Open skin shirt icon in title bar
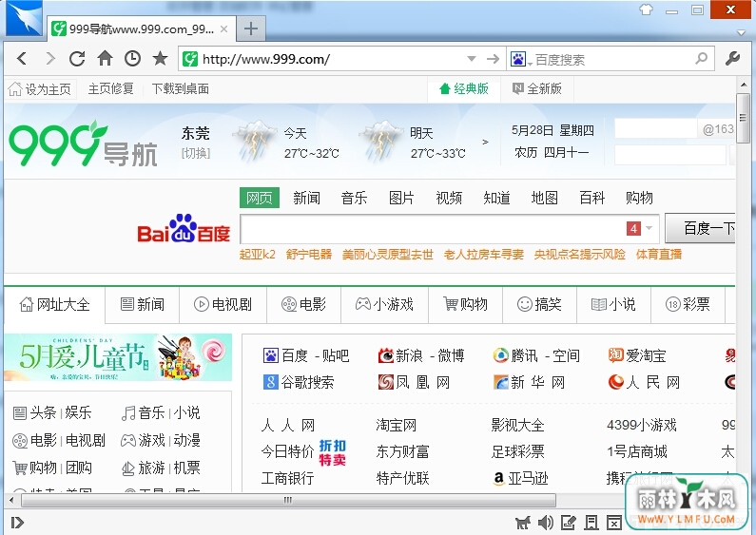 point(646,10)
